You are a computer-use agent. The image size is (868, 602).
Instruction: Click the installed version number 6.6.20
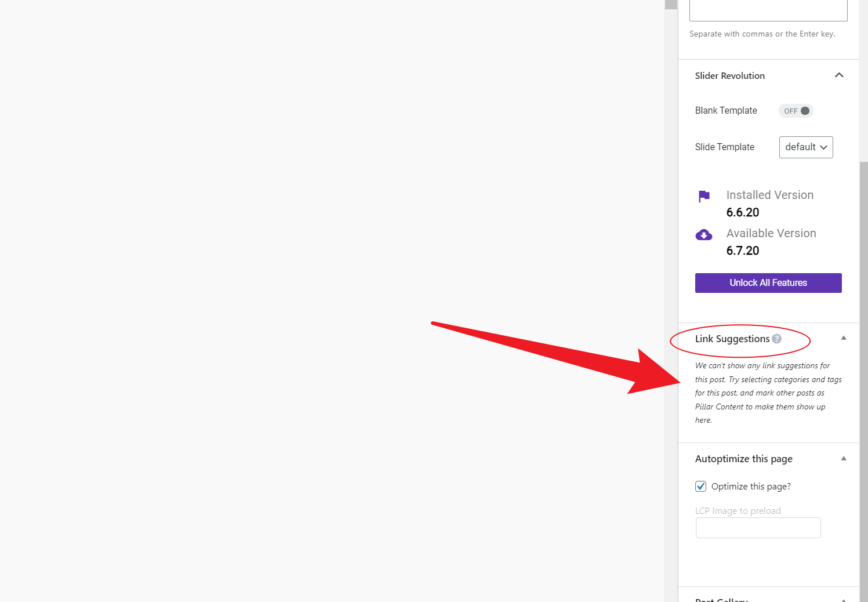point(743,212)
